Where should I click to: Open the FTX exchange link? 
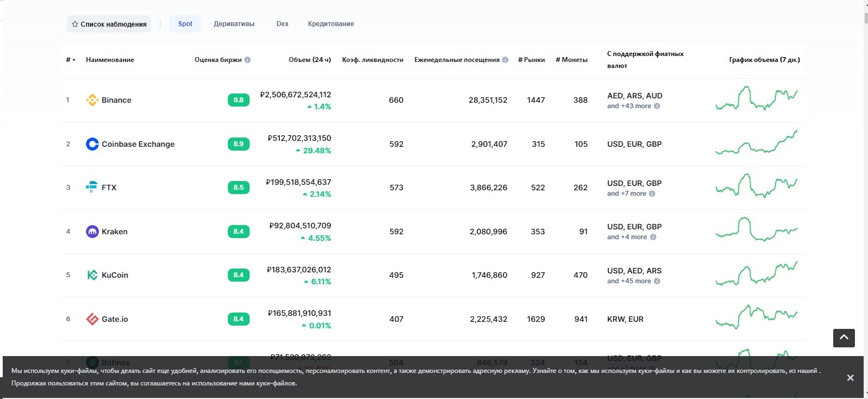pyautogui.click(x=109, y=188)
